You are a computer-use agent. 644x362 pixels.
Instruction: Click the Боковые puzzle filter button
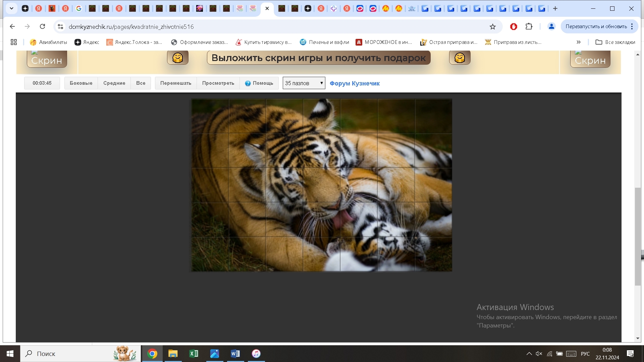click(x=81, y=83)
